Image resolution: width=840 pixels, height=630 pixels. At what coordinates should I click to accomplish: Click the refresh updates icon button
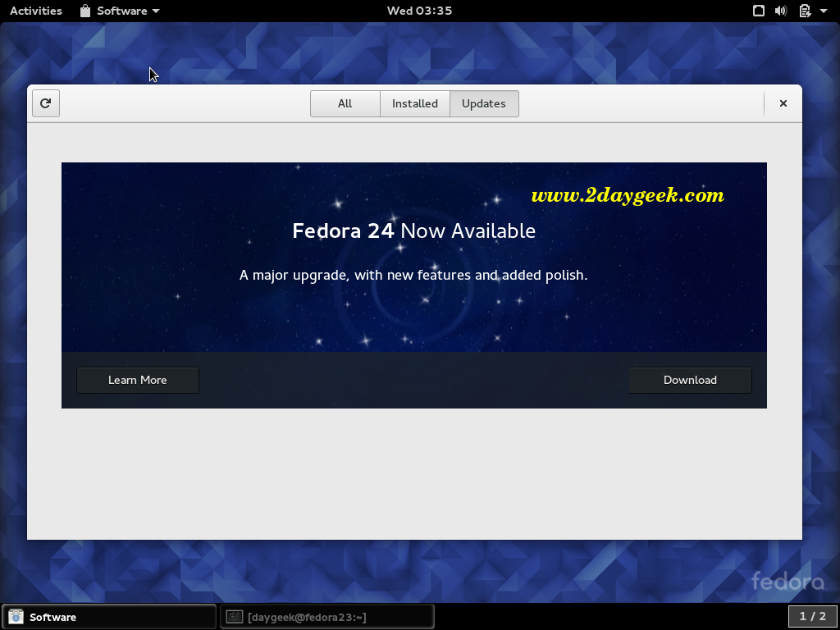(46, 103)
